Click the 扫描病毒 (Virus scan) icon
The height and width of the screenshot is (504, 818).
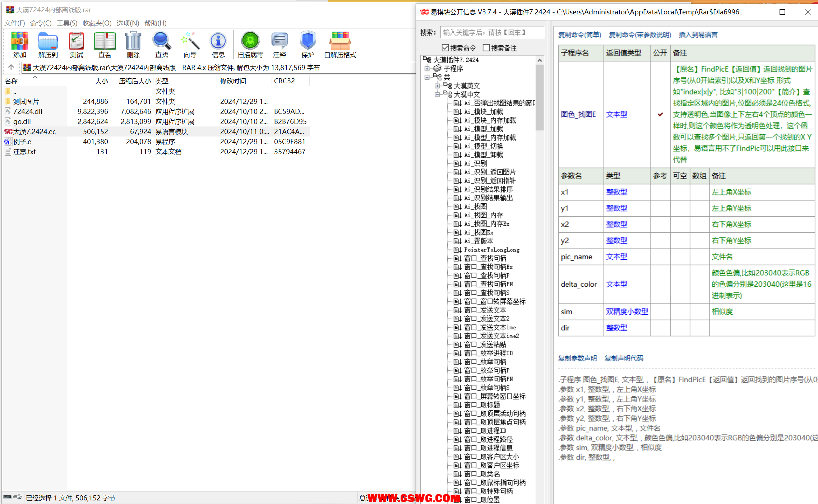pos(250,45)
